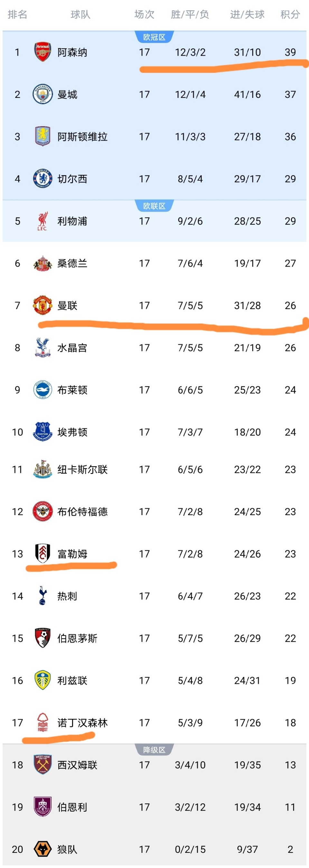Click the Wolves wolf-head badge
The image size is (309, 868).
42,849
